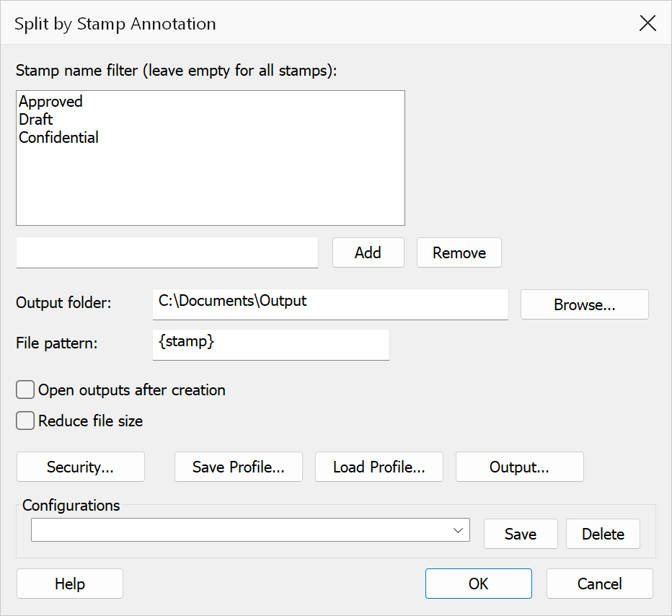Select the Confidential stamp entry
The height and width of the screenshot is (616, 672).
(x=58, y=138)
